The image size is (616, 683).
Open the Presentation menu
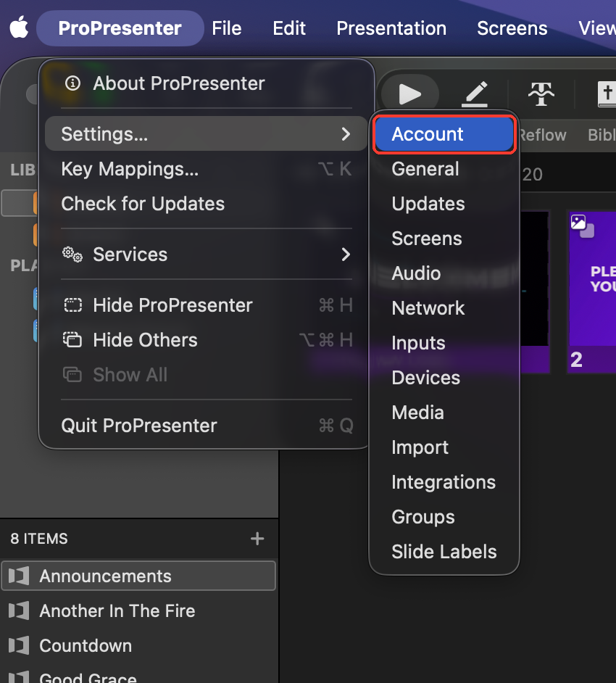(391, 28)
